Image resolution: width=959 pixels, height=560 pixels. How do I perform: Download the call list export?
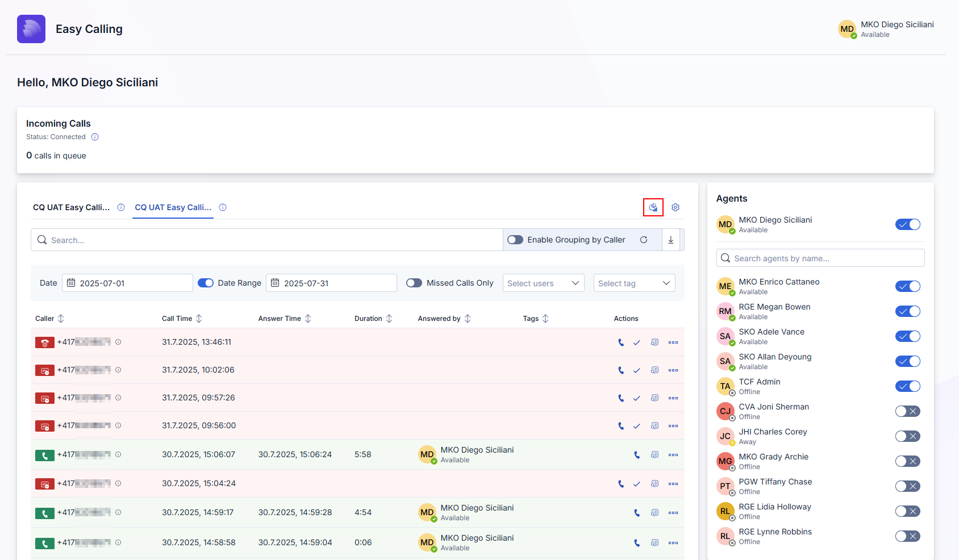671,240
